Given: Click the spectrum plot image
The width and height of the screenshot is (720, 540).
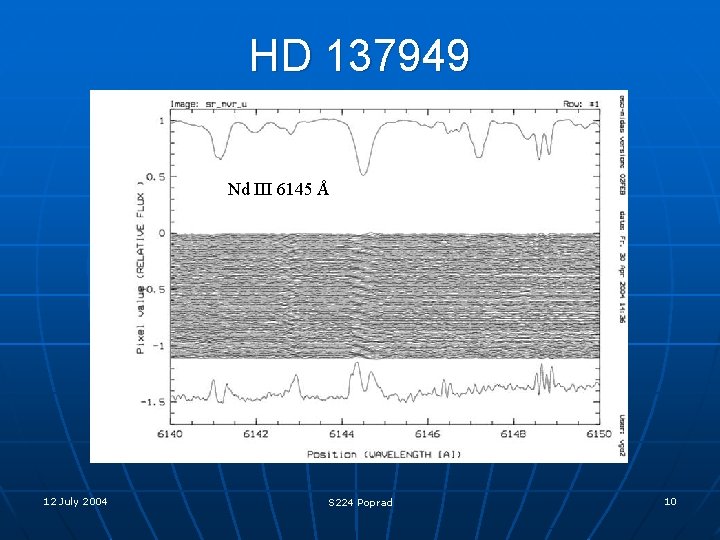Looking at the screenshot, I should coord(359,276).
